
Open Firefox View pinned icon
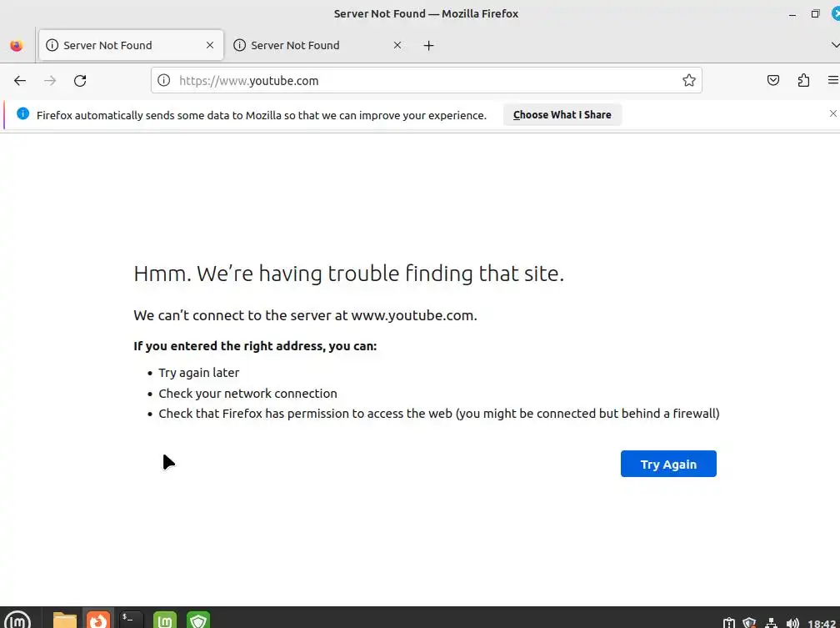point(17,46)
